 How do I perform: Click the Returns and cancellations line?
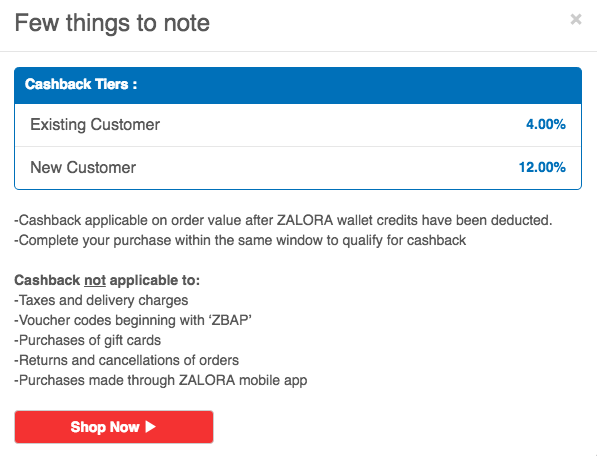click(127, 360)
